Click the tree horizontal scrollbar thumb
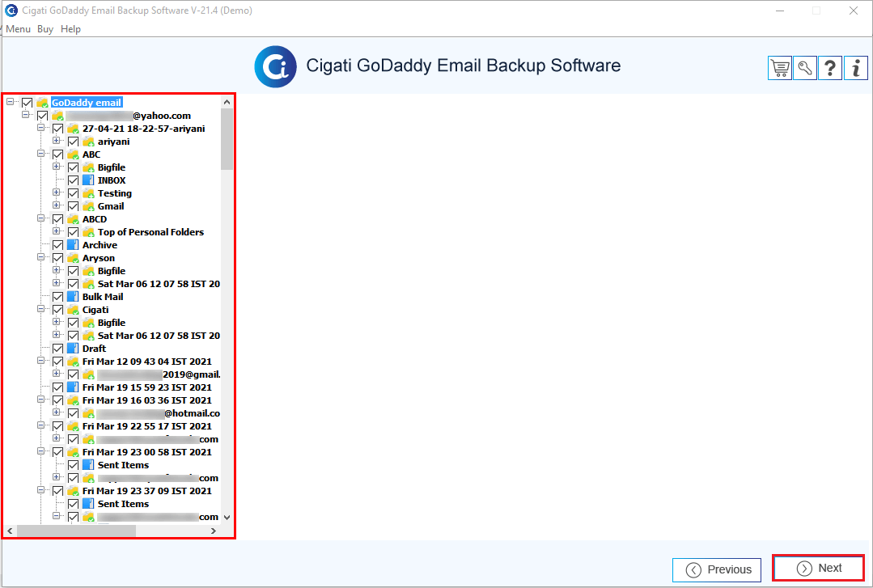This screenshot has height=588, width=873. point(76,531)
